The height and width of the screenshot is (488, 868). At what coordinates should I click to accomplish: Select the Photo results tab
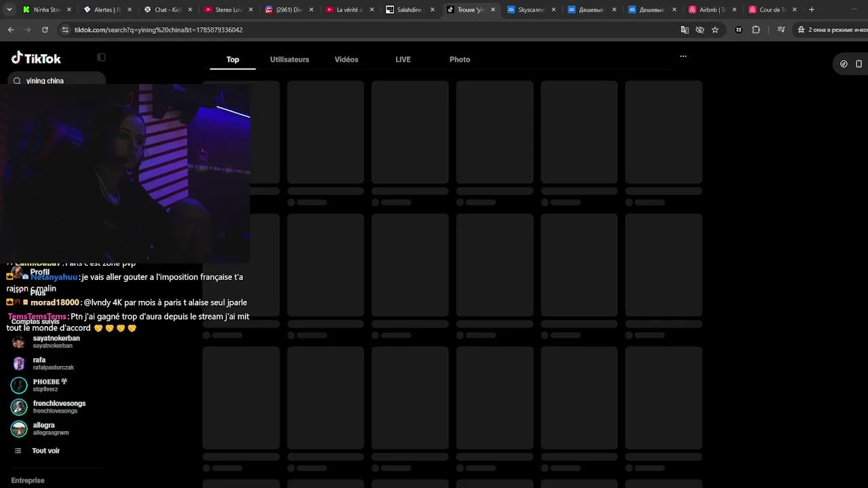(460, 60)
